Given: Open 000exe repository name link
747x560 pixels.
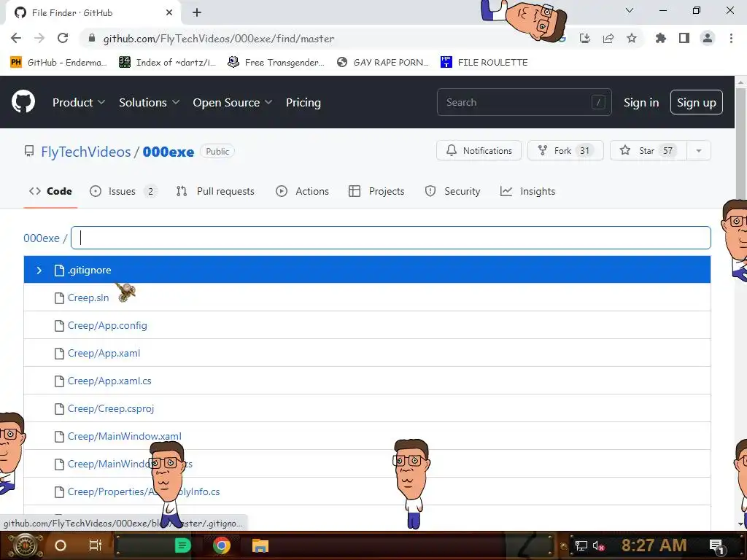Looking at the screenshot, I should coord(169,152).
